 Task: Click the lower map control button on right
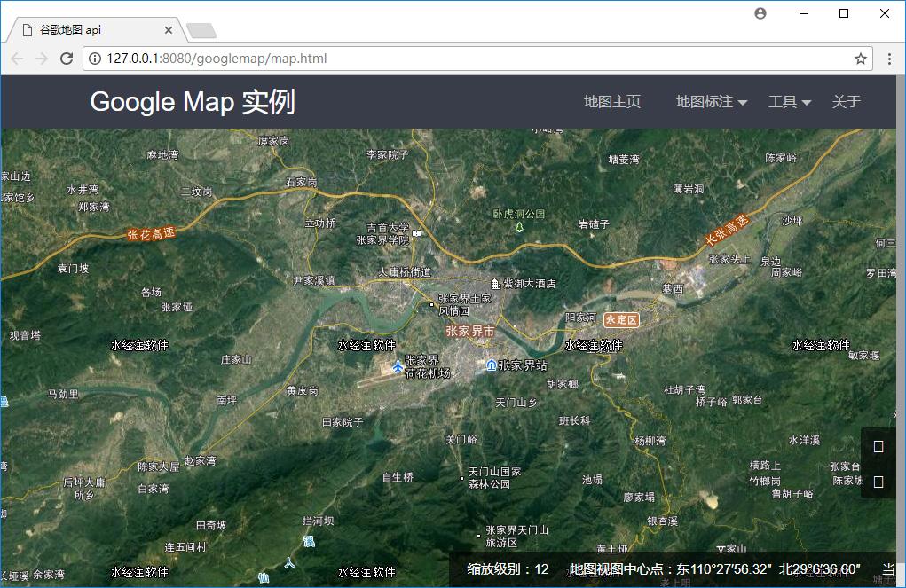(x=878, y=482)
